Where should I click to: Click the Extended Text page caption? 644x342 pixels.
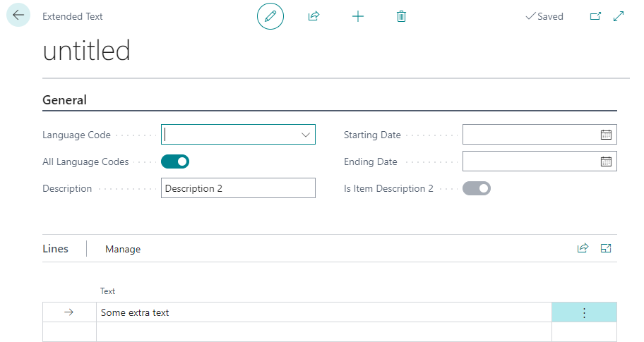(x=73, y=16)
